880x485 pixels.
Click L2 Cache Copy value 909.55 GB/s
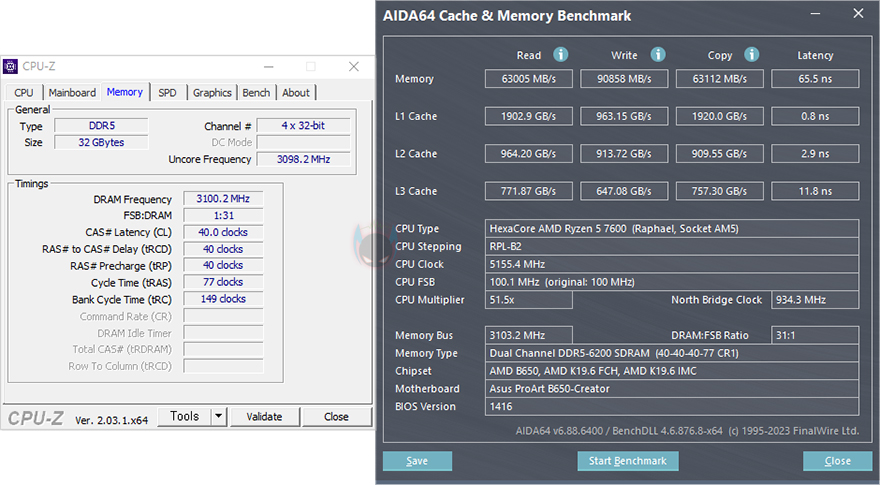[719, 153]
